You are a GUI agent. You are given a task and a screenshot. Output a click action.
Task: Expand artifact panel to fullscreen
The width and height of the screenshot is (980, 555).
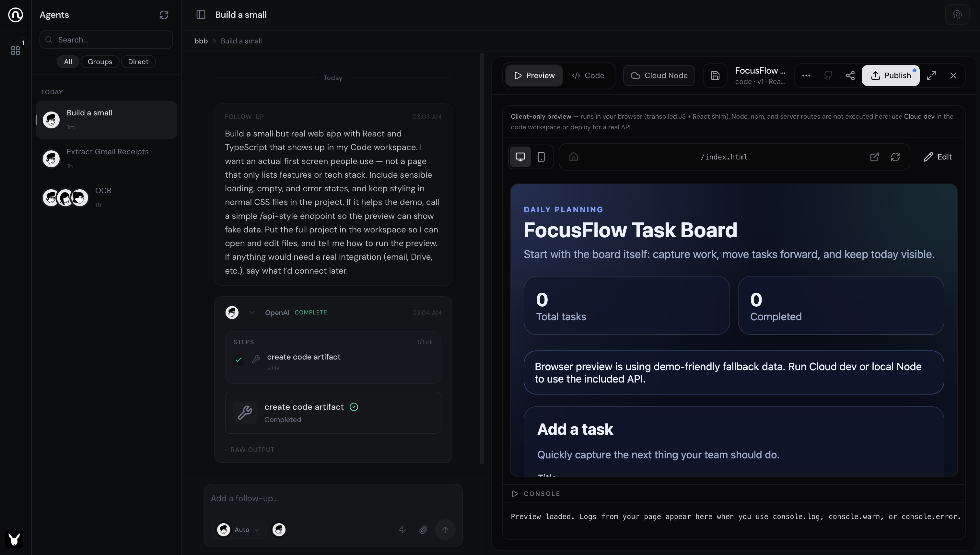pos(931,76)
